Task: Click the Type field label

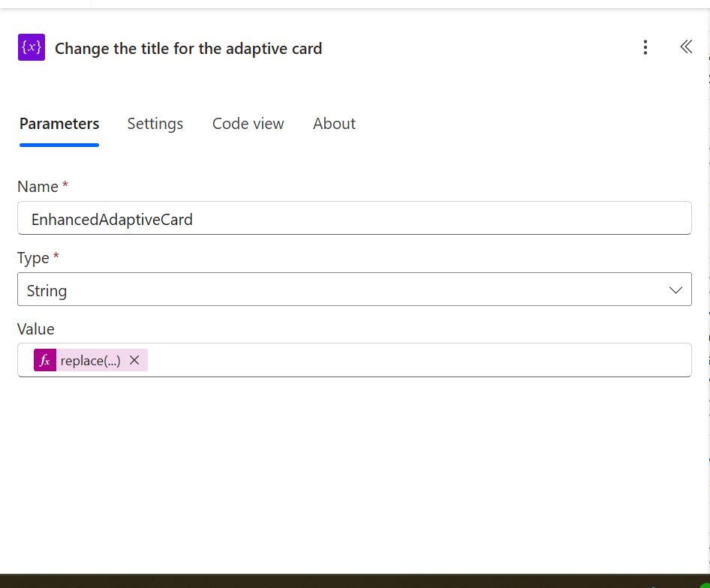Action: 33,258
